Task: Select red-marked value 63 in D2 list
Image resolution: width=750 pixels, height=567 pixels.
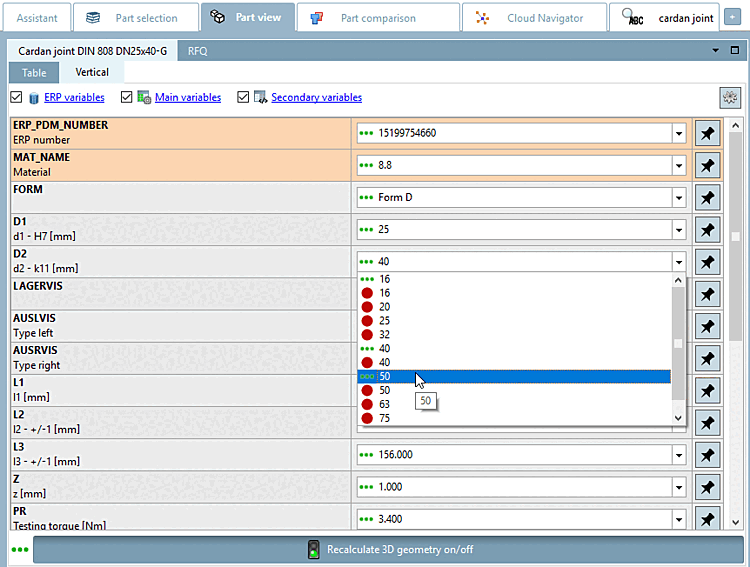Action: click(514, 404)
